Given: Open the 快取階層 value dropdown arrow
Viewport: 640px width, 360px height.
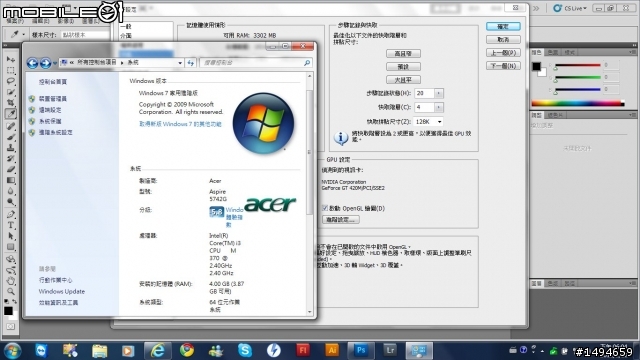Looking at the screenshot, I should tap(439, 107).
